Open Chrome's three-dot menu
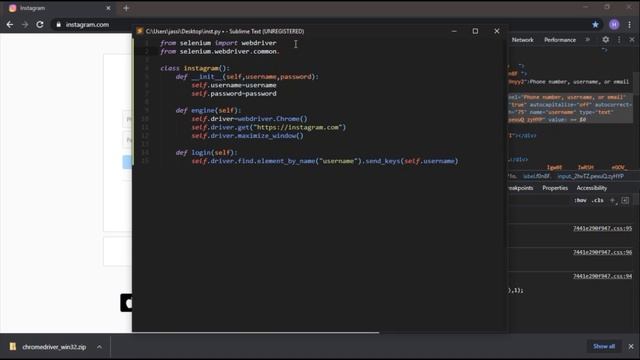The width and height of the screenshot is (640, 360). tap(629, 24)
